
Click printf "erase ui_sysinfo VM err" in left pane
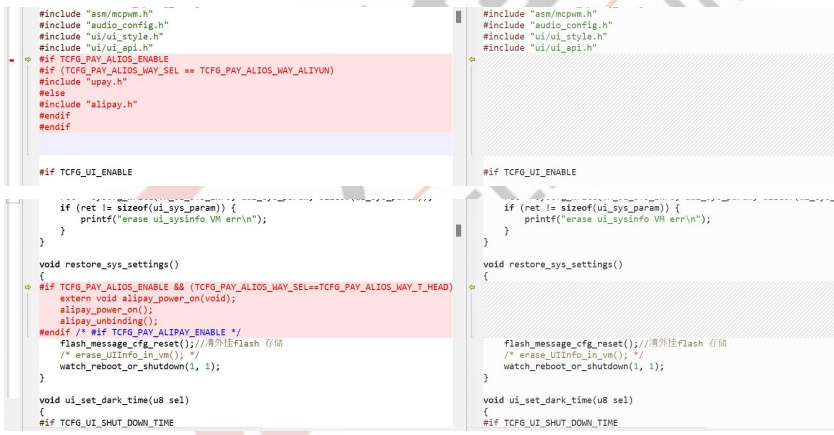(173, 220)
